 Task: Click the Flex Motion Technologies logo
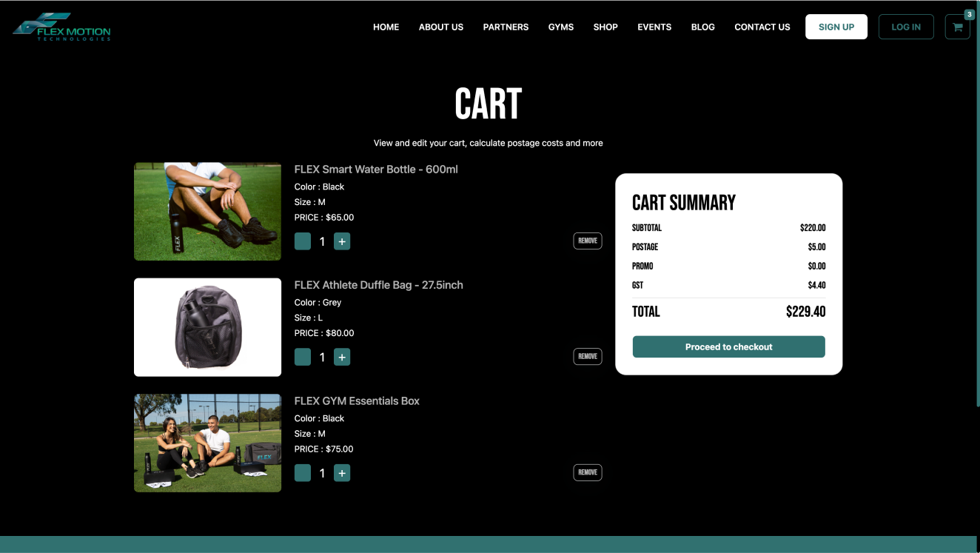click(x=61, y=27)
